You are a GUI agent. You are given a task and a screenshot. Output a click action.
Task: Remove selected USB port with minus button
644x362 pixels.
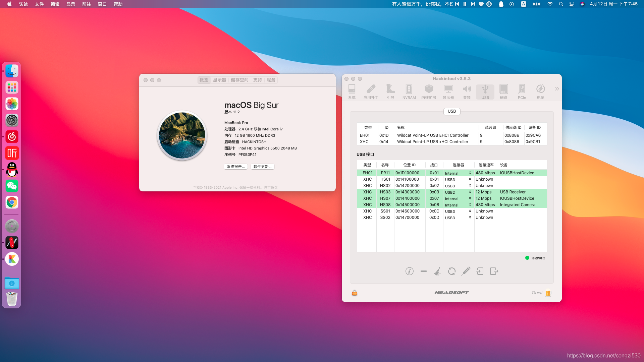pyautogui.click(x=424, y=271)
